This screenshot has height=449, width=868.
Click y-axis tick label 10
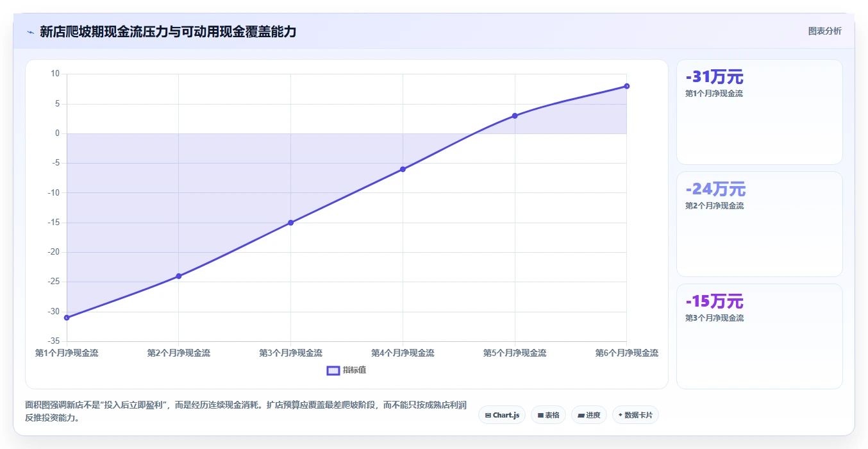pyautogui.click(x=55, y=74)
